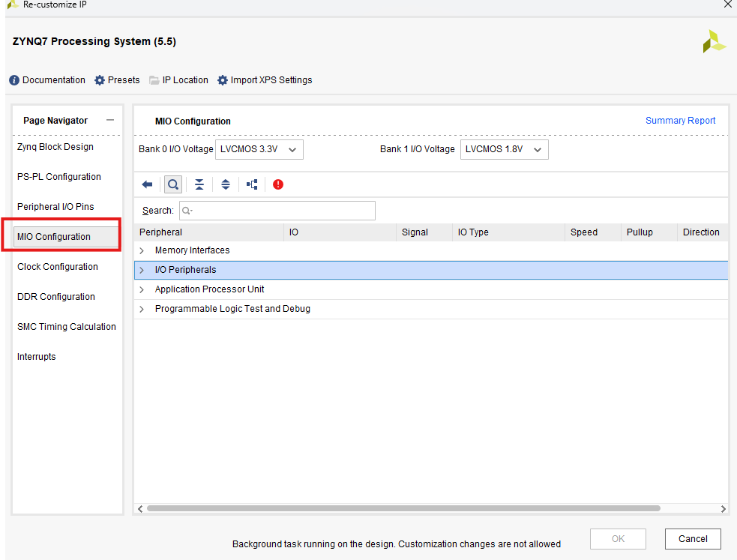Go to Interrupts page
This screenshot has width=737, height=560.
coord(36,357)
